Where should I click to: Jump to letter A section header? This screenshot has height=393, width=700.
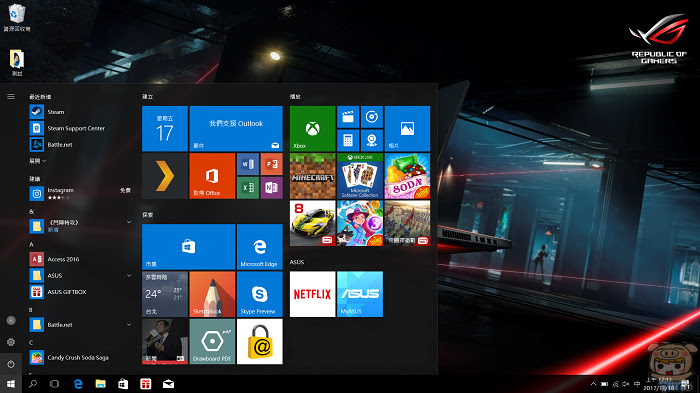[31, 244]
